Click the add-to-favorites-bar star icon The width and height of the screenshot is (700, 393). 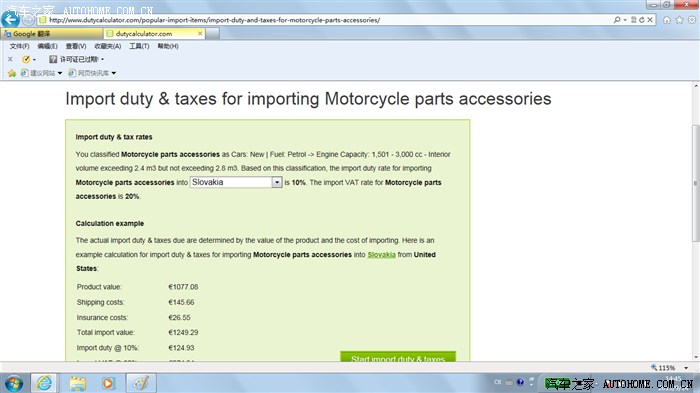tap(12, 73)
